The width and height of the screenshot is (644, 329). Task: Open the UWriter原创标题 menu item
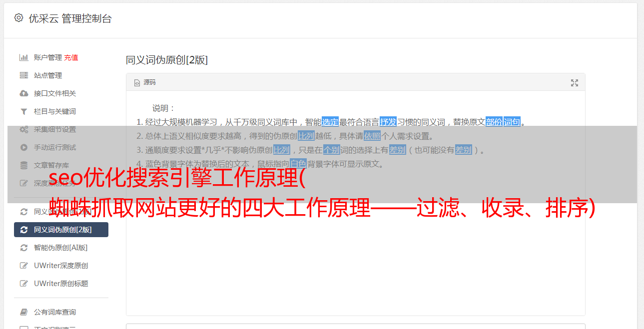tap(61, 284)
